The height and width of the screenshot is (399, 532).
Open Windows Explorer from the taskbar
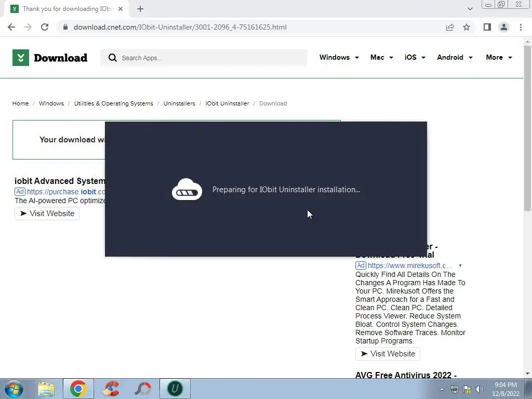tap(46, 389)
